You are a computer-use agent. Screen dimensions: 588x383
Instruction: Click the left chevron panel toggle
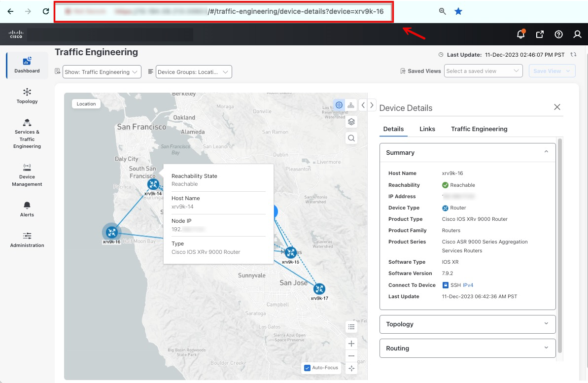pos(363,105)
